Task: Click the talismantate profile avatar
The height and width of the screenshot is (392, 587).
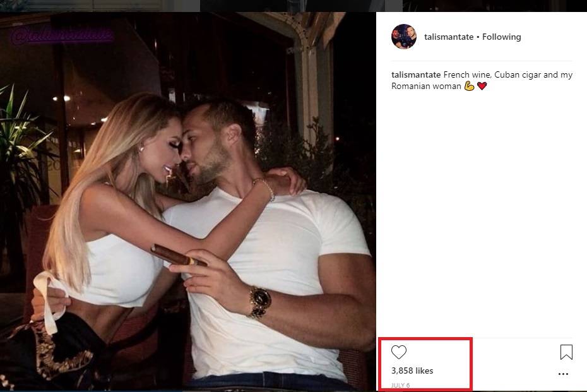Action: point(403,37)
